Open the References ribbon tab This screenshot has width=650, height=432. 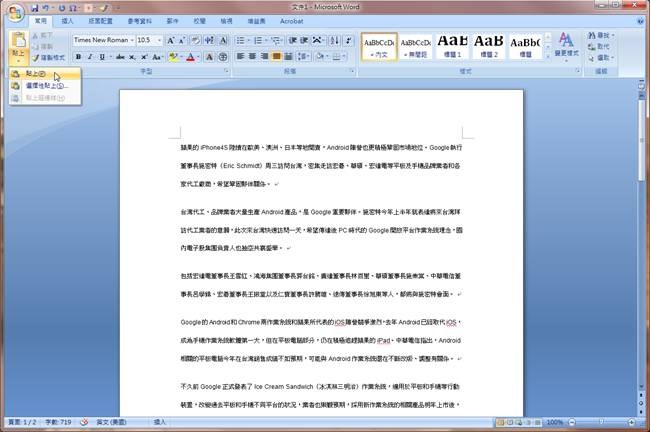click(x=140, y=21)
